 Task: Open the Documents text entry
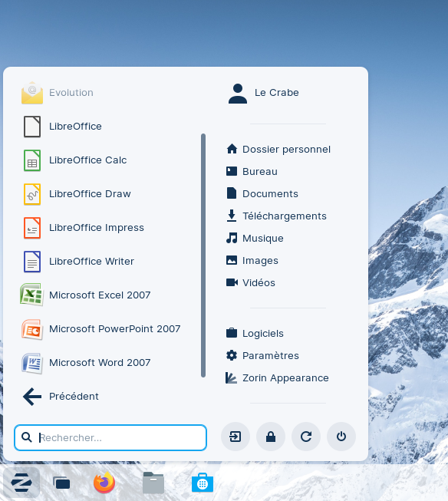(270, 194)
